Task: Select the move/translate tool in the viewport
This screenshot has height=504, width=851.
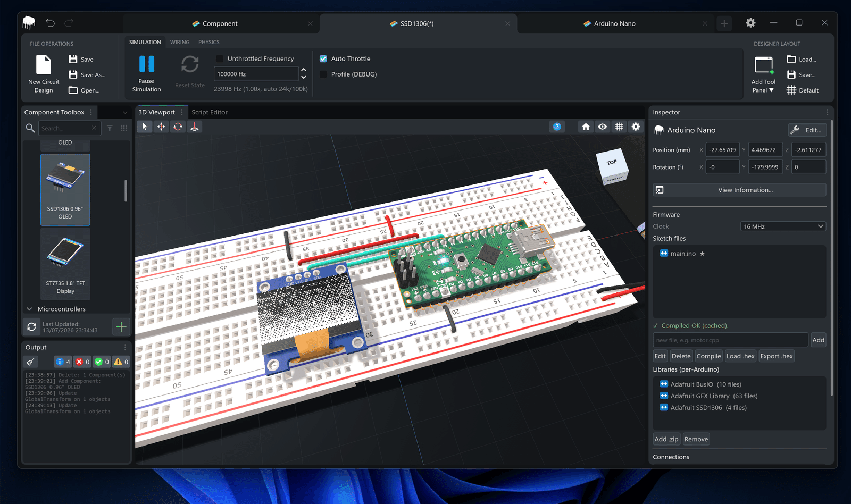Action: [161, 127]
